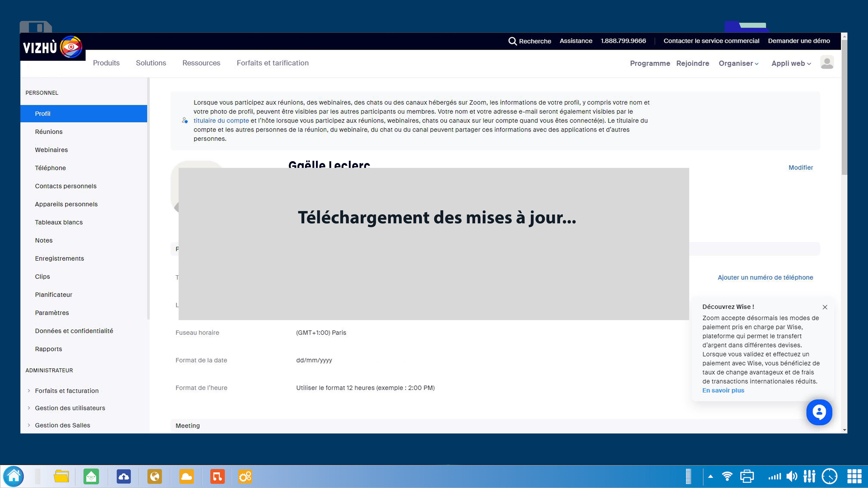
Task: Click the printer tray icon
Action: click(x=747, y=476)
